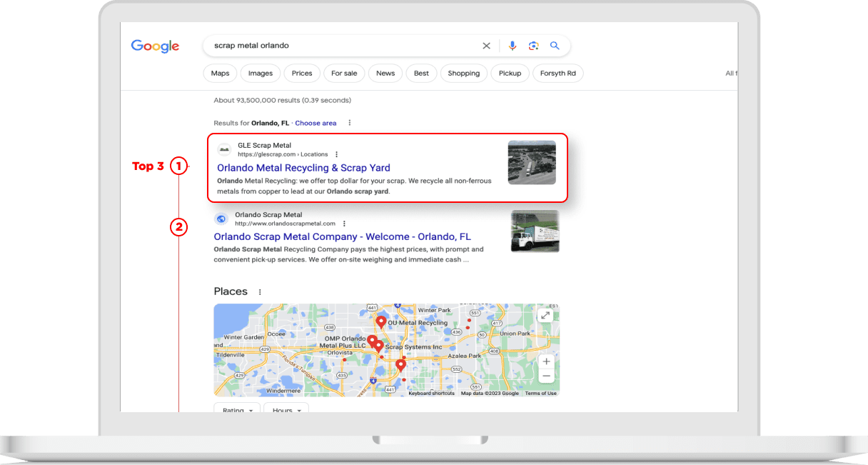Open the three-dot menu next to Places

(260, 291)
